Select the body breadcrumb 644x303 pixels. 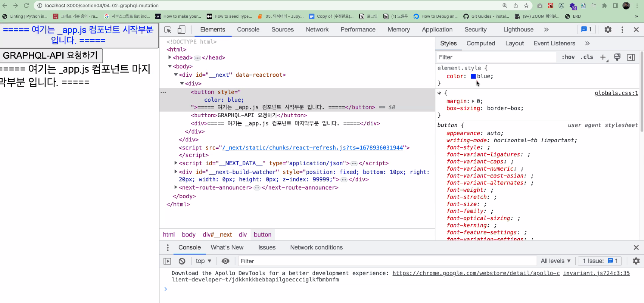189,235
